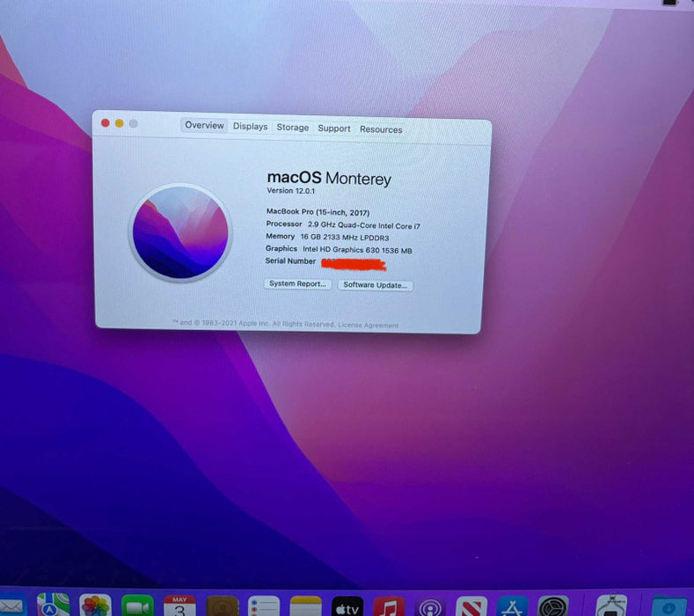Launch Podcasts from the Dock
The width and height of the screenshot is (694, 616).
click(x=430, y=606)
